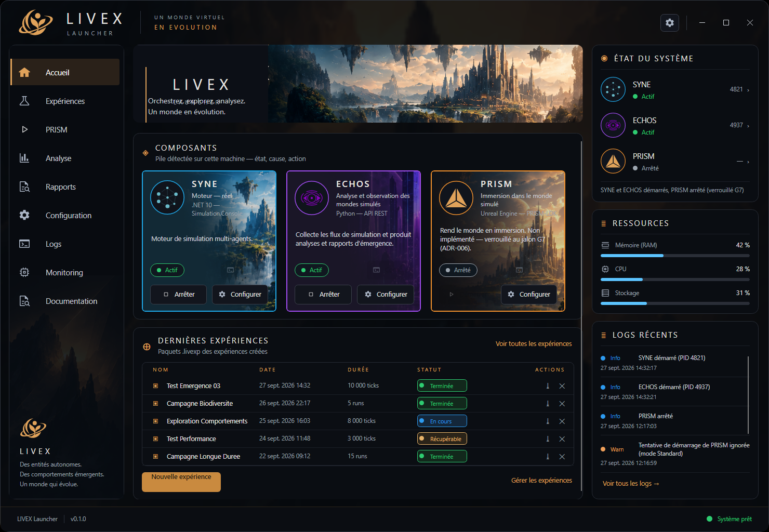Screen dimensions: 769x532
Task: Start PRISM with the play icon
Action: pos(452,295)
